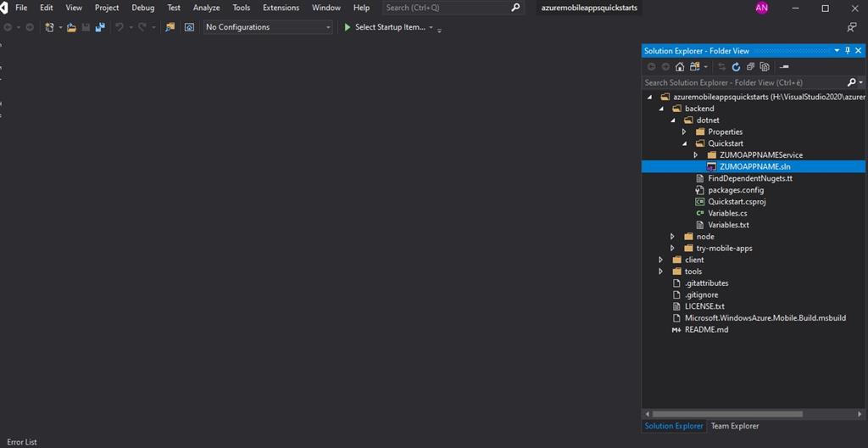Click the Save All toolbar icon
Image resolution: width=868 pixels, height=448 pixels.
100,27
